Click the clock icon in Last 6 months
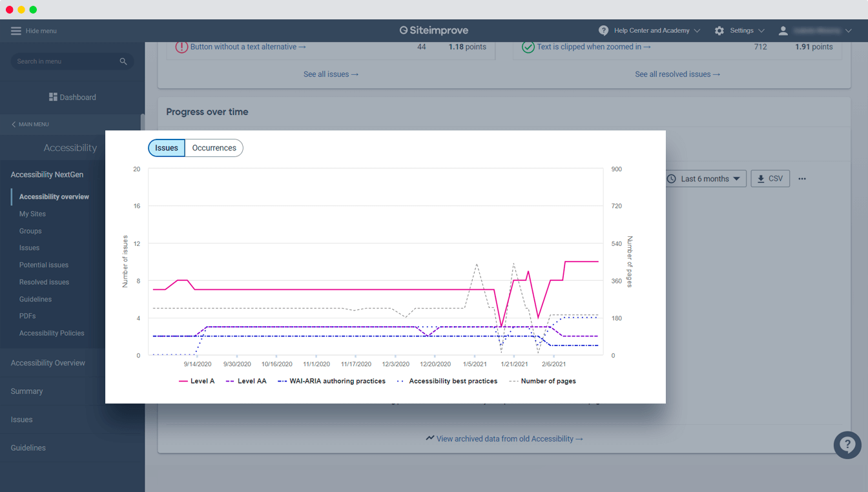Screen dimensions: 868x492 click(x=672, y=179)
